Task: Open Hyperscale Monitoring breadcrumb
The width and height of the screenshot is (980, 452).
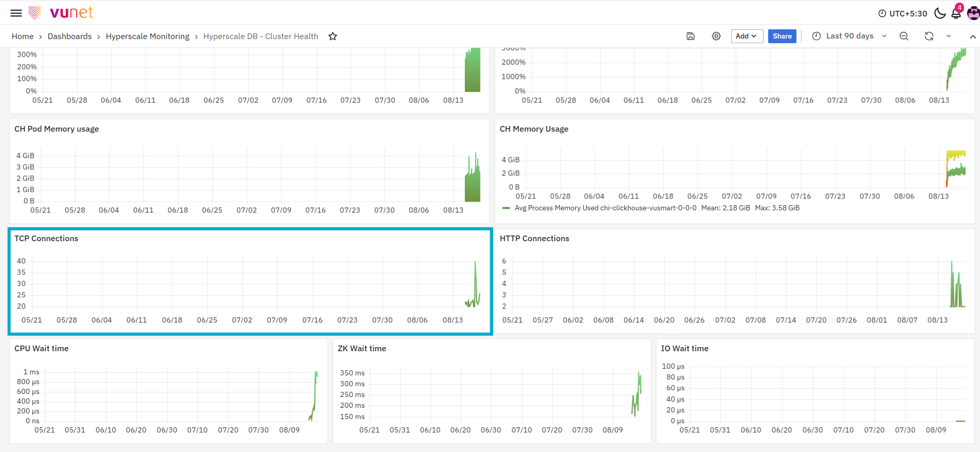Action: [x=148, y=37]
